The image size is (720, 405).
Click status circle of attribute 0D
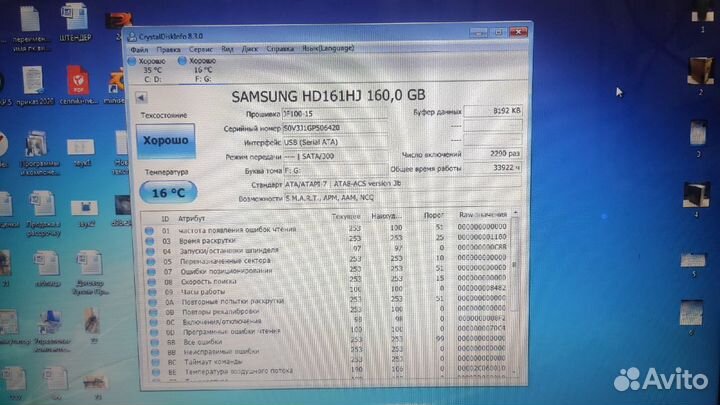click(x=154, y=332)
